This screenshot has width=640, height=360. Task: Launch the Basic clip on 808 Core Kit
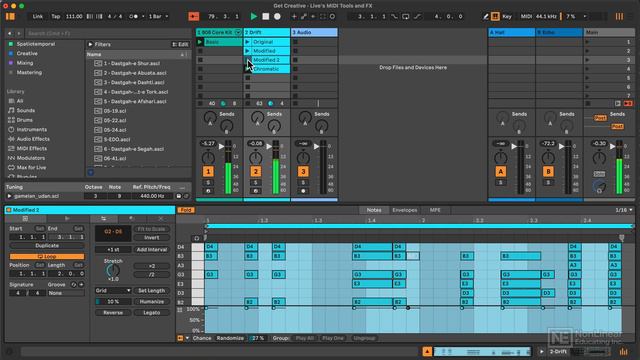(x=200, y=42)
